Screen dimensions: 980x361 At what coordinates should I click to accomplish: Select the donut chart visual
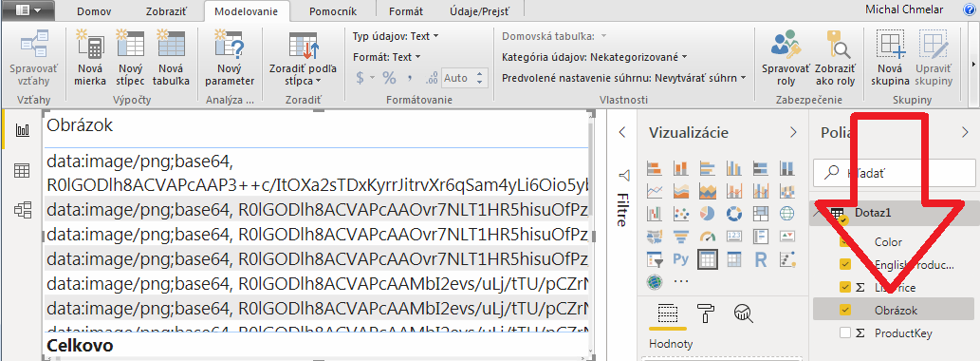click(733, 214)
